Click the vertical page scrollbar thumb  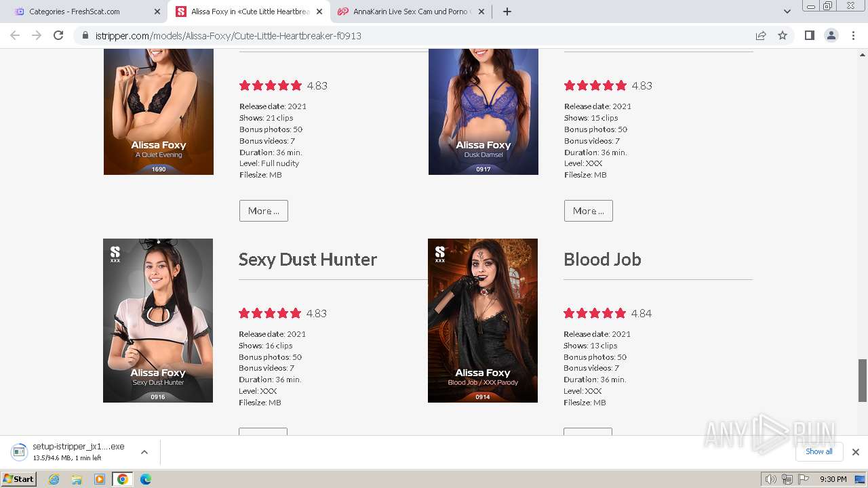coord(863,380)
